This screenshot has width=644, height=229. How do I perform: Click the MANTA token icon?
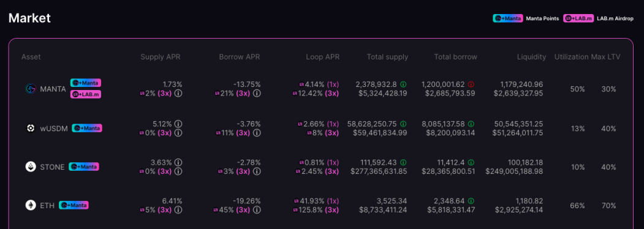pos(31,89)
